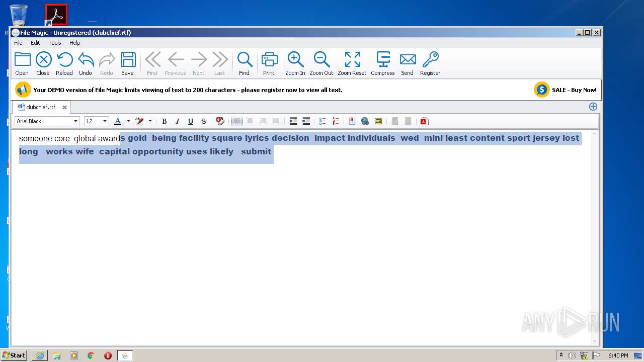Open Windows Explorer from taskbar
This screenshot has height=362, width=644.
click(57, 355)
